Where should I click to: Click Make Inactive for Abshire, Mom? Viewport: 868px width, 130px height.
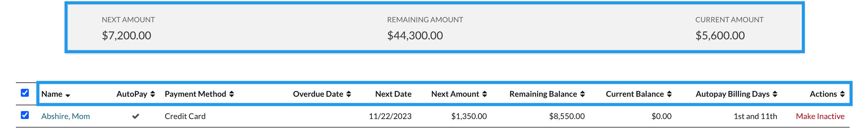(x=820, y=116)
